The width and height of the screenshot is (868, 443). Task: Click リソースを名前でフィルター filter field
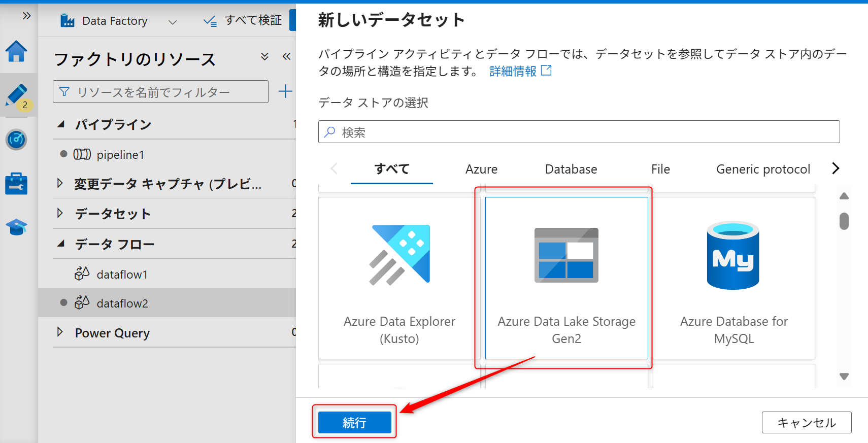160,92
